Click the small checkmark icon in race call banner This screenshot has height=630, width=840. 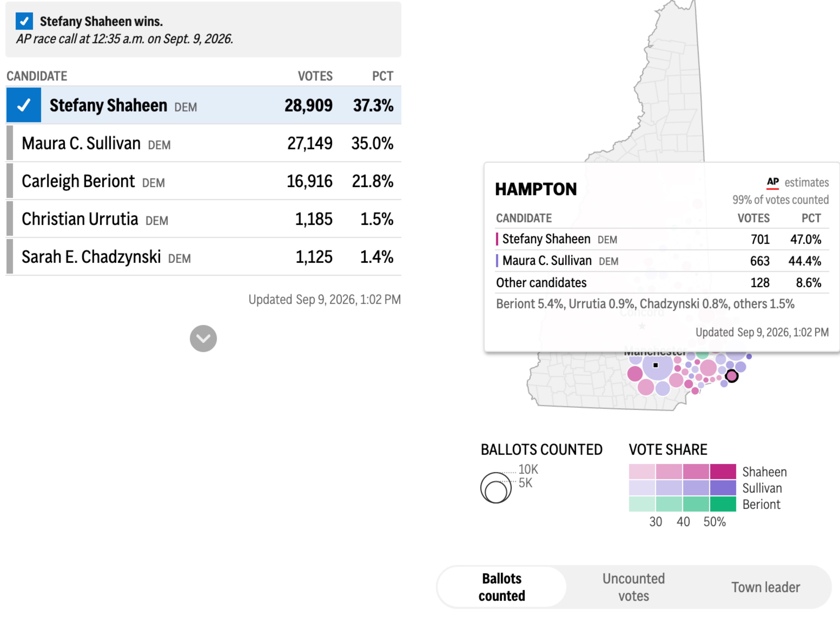click(x=24, y=21)
